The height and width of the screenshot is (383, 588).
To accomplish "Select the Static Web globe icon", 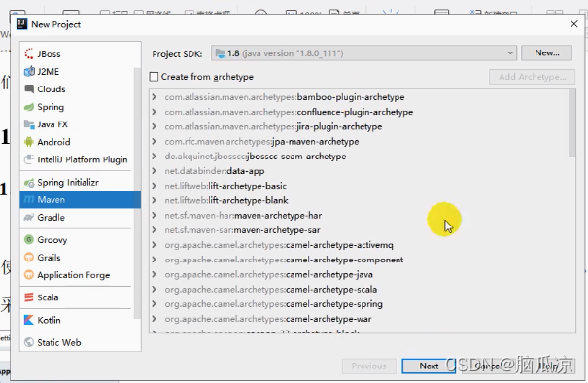I will [x=29, y=342].
